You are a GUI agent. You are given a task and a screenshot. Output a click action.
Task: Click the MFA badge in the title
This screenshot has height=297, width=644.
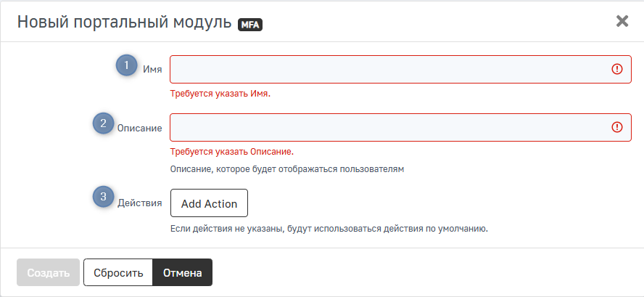(x=250, y=24)
